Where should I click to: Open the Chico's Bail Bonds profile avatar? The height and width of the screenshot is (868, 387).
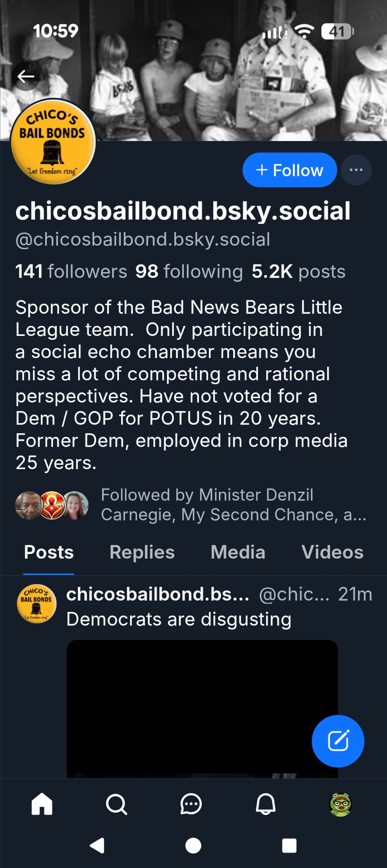click(53, 142)
